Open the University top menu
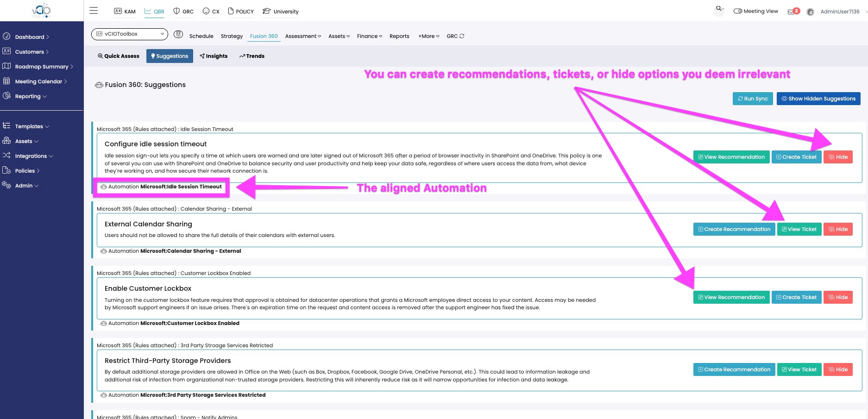This screenshot has width=868, height=419. pos(281,11)
